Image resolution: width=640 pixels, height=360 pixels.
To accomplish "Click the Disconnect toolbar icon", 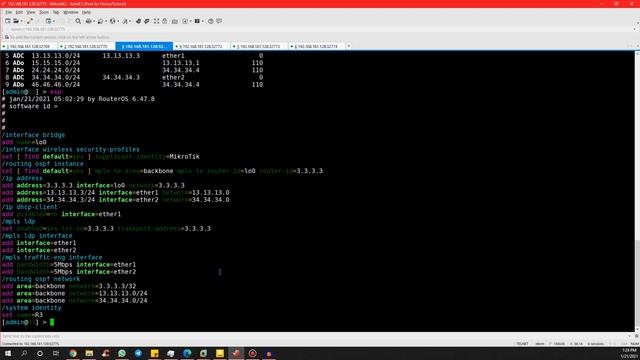I will pyautogui.click(x=30, y=21).
